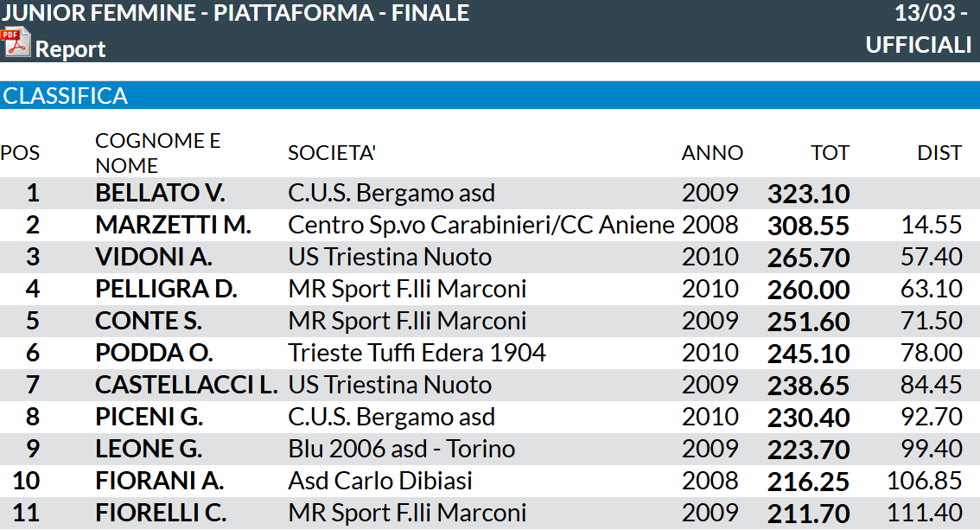Click the ANNO column header
Screen dimensions: 980x530
(x=712, y=153)
